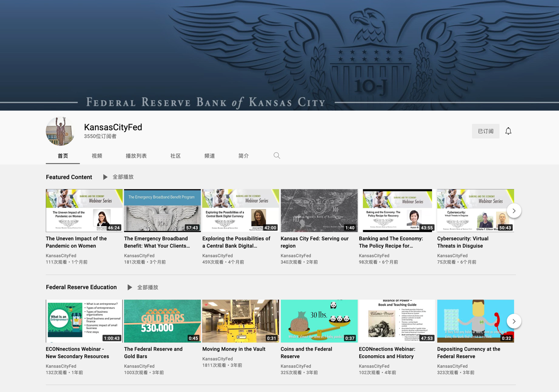Click the 47:53 duration badge
Image resolution: width=559 pixels, height=392 pixels.
point(427,338)
